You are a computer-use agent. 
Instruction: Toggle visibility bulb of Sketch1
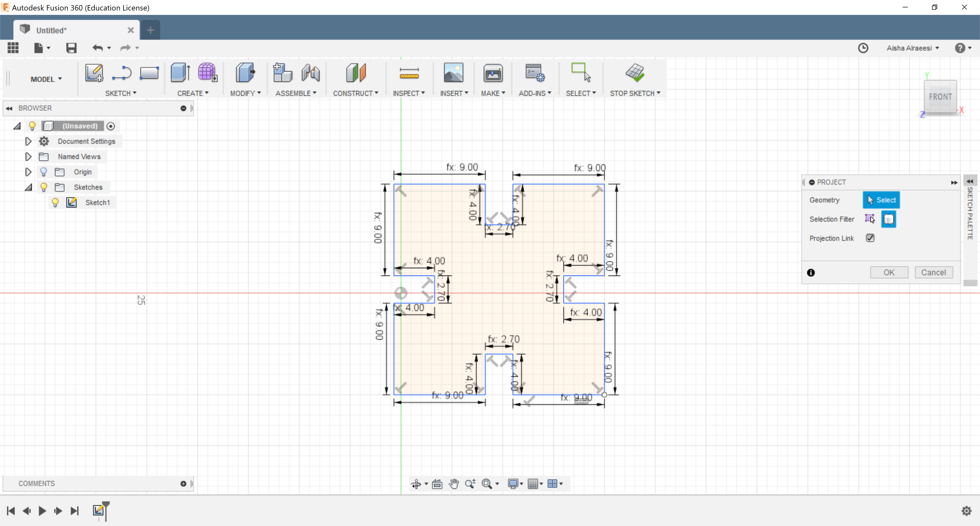pos(55,202)
